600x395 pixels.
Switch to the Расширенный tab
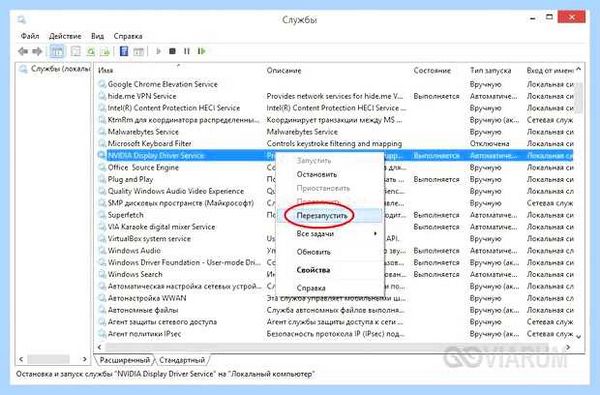(x=124, y=360)
